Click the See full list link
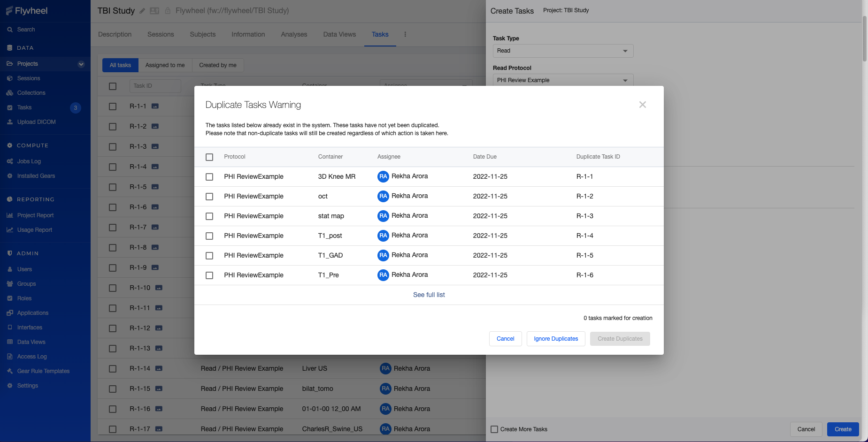 pos(429,295)
